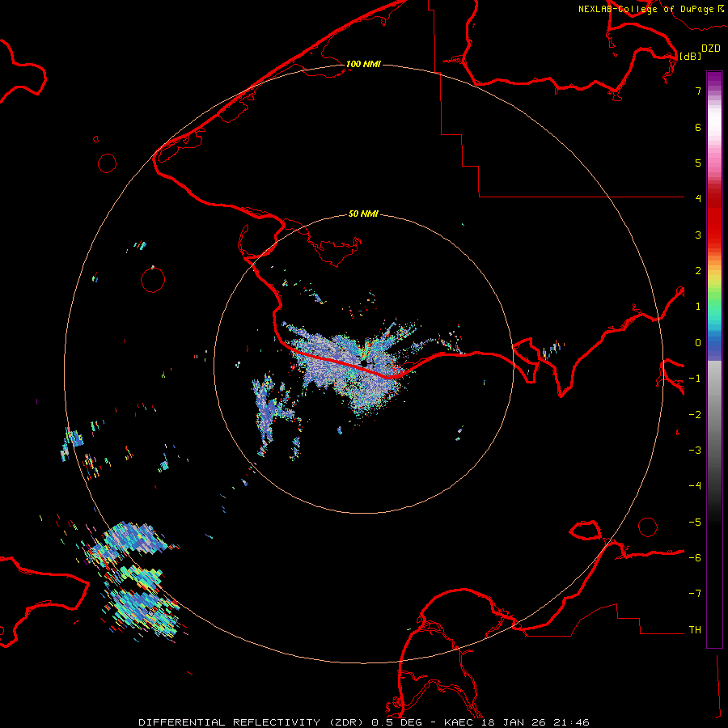The image size is (728, 728).
Task: Click the '6' value on color scale
Action: point(698,128)
